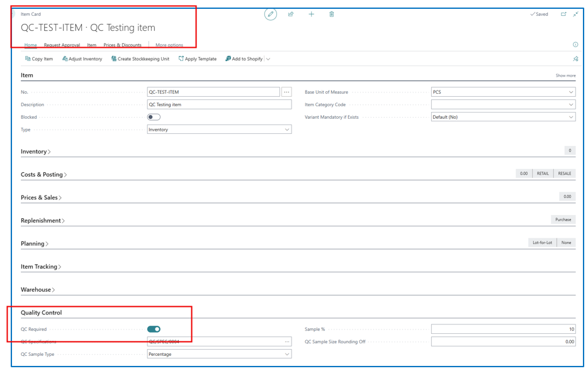Screen dimensions: 588x371
Task: Open the Request Approval menu
Action: click(62, 45)
